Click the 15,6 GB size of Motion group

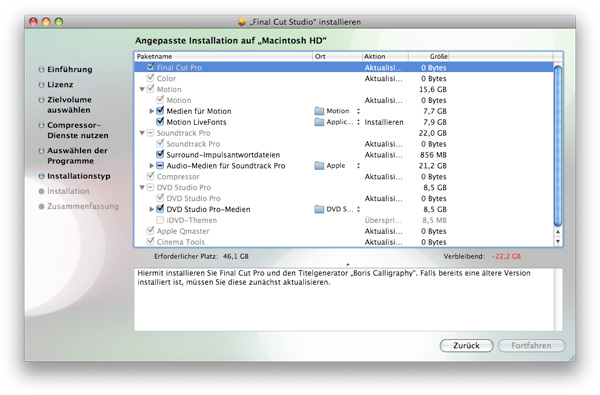[433, 89]
